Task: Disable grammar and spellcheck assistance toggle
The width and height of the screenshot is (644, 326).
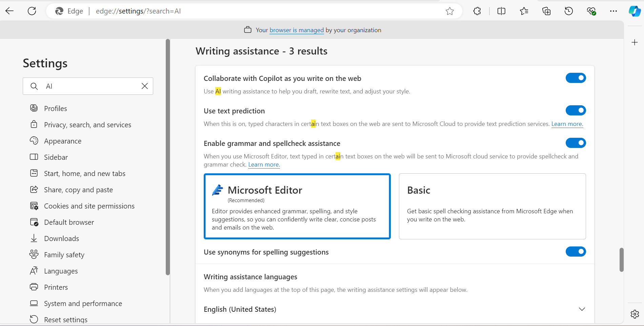Action: pyautogui.click(x=576, y=143)
